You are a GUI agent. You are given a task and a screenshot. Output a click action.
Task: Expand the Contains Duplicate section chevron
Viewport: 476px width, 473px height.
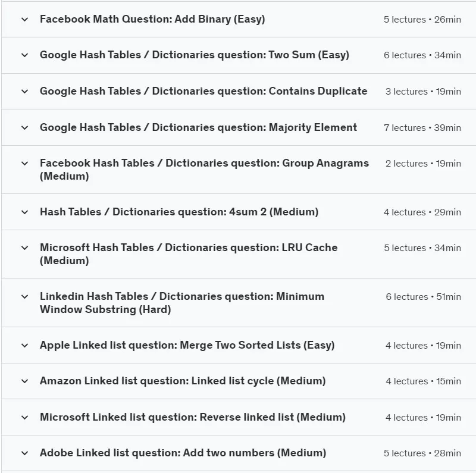click(x=25, y=92)
